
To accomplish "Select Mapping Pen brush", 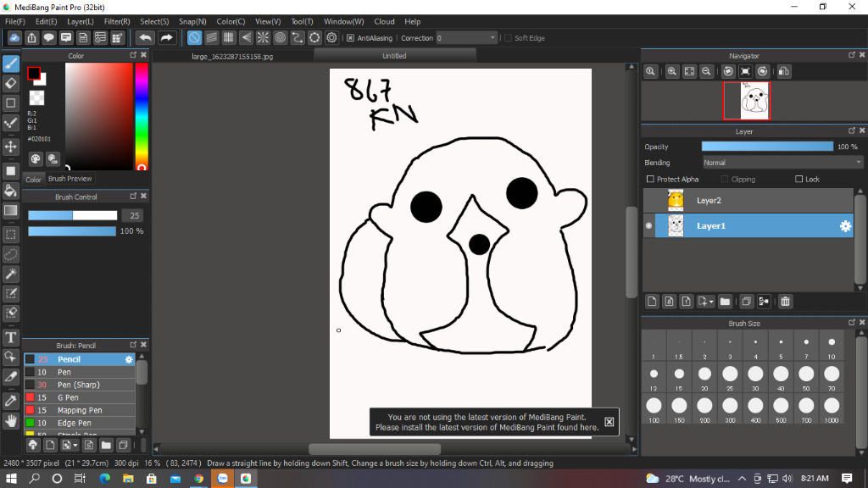I will (80, 410).
